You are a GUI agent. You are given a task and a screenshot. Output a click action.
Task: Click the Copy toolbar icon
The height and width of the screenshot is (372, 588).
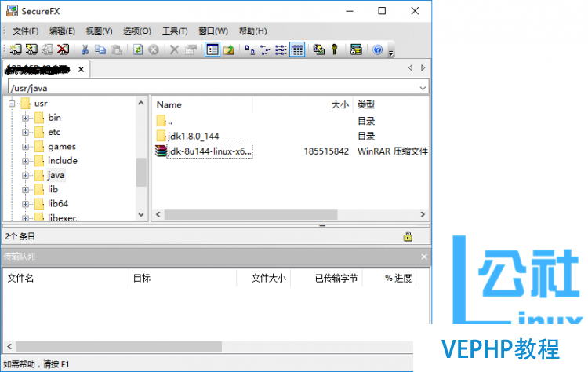pos(100,49)
